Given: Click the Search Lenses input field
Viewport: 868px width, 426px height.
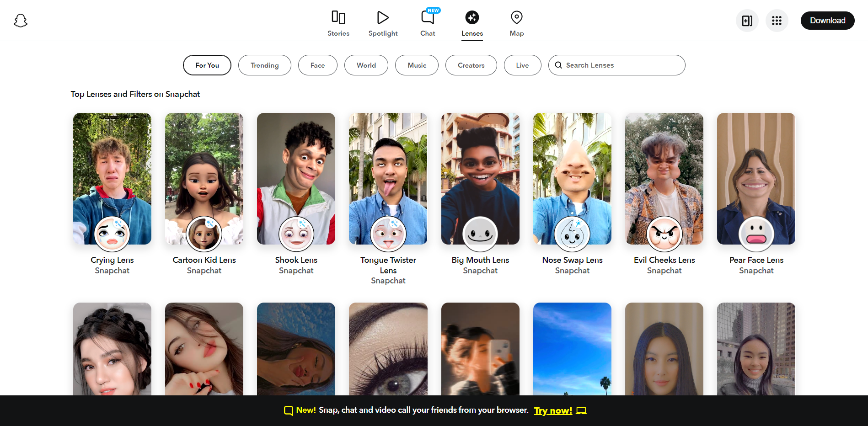Looking at the screenshot, I should (x=622, y=65).
